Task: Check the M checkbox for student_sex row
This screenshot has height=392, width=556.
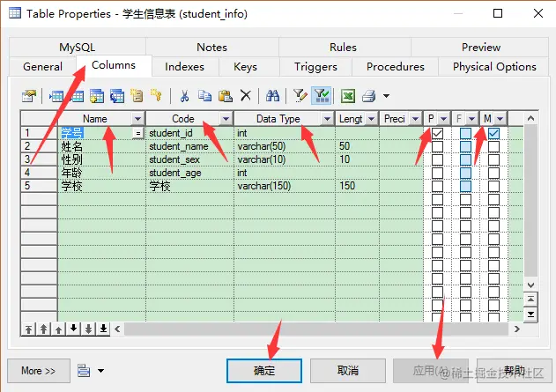Action: 493,159
